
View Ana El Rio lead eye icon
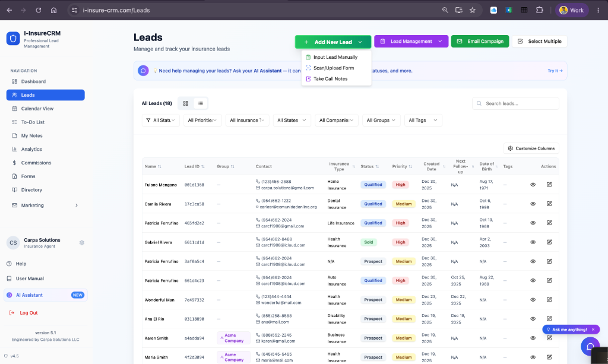[533, 319]
